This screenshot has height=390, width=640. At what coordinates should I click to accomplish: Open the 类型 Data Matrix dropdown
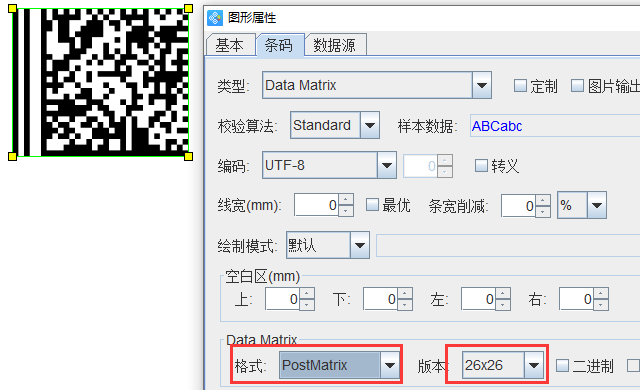point(482,85)
